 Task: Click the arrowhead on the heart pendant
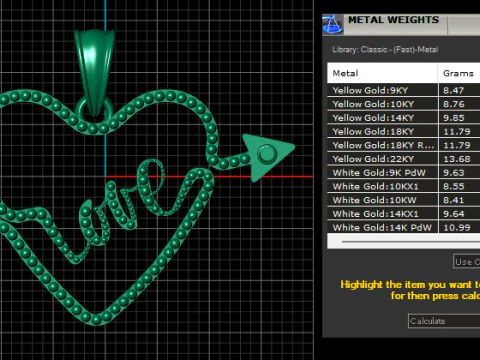pyautogui.click(x=267, y=156)
